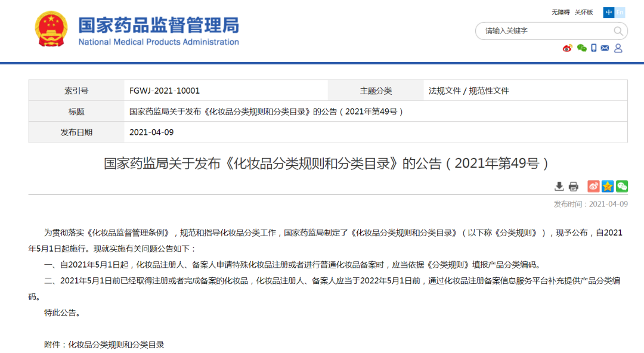
Task: Click the download icon above the announcement
Action: 559,186
